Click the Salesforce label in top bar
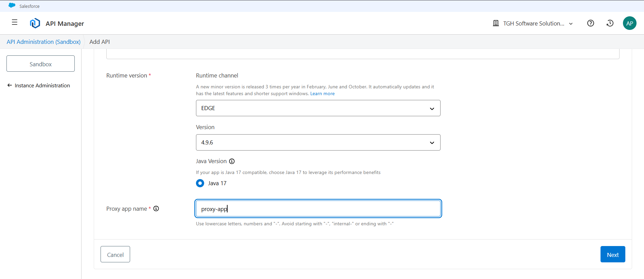Image resolution: width=644 pixels, height=279 pixels. click(x=30, y=6)
